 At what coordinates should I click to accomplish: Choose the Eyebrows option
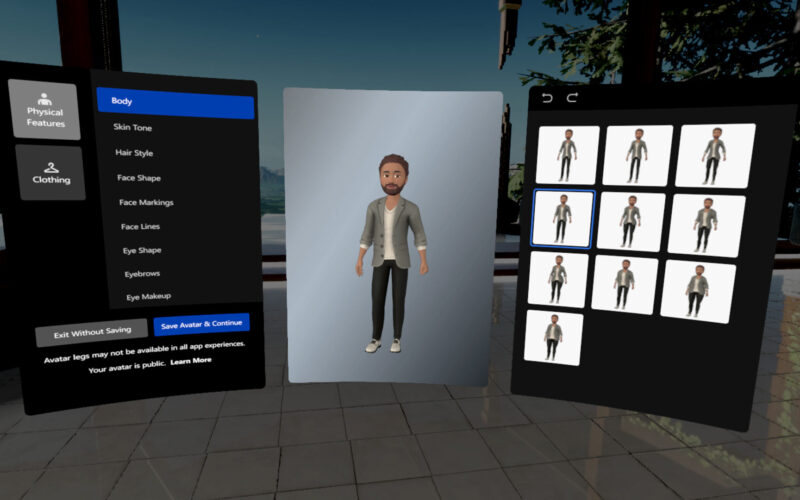(x=142, y=273)
